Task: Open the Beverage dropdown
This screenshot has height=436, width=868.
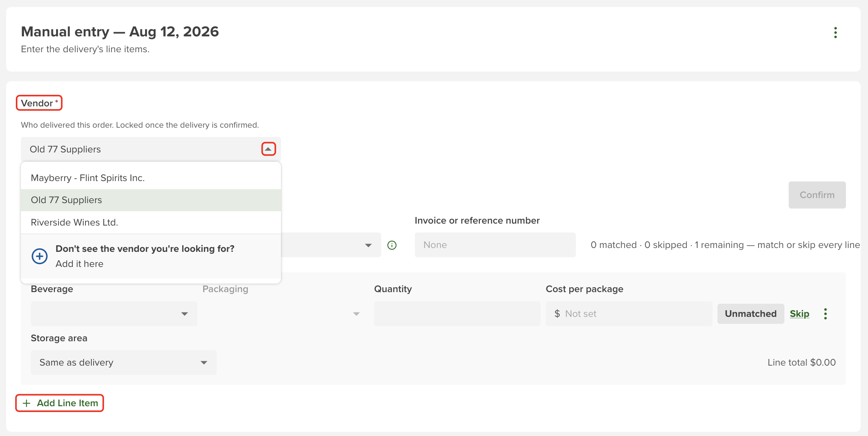Action: [x=114, y=314]
